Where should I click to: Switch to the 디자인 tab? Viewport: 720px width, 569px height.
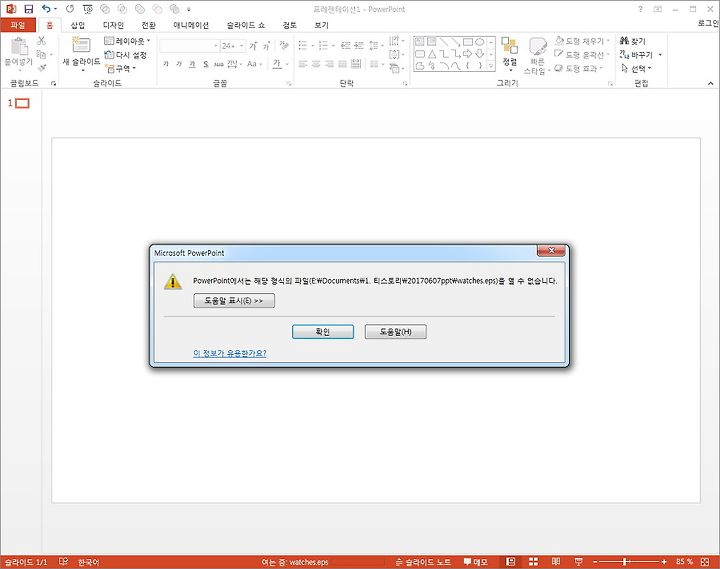[113, 25]
